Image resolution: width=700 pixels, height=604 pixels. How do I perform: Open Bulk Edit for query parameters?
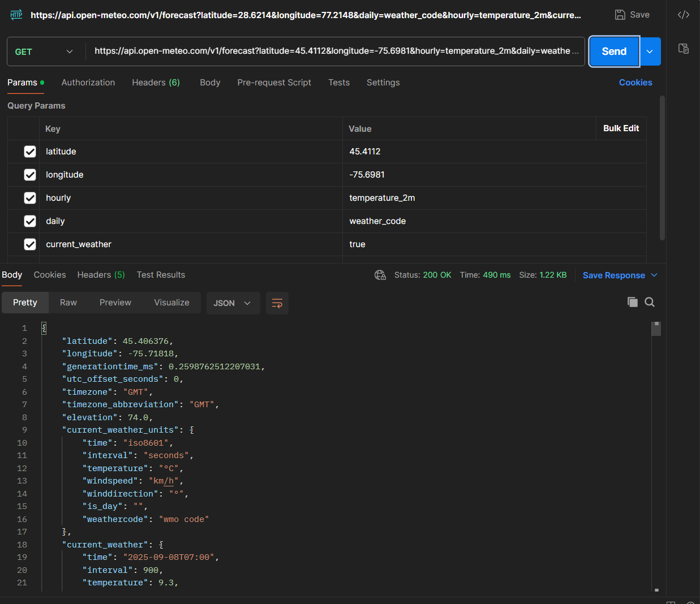tap(621, 128)
